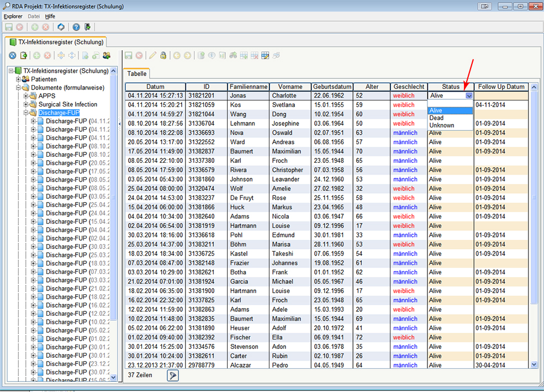Screen dimensions: 544x392
Task: Open the Hilfe menu
Action: point(50,17)
